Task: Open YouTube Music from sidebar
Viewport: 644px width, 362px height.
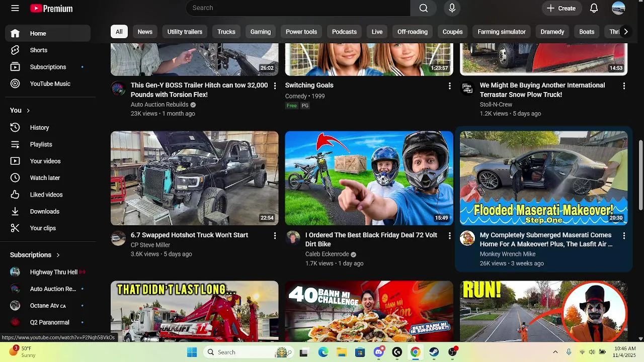Action: 48,84
